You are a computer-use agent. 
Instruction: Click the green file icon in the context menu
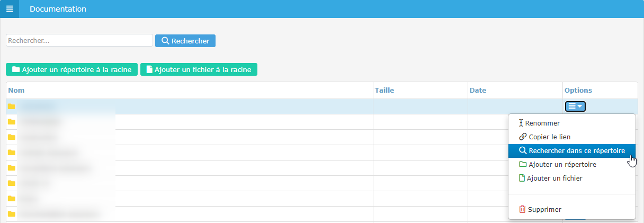pos(522,179)
